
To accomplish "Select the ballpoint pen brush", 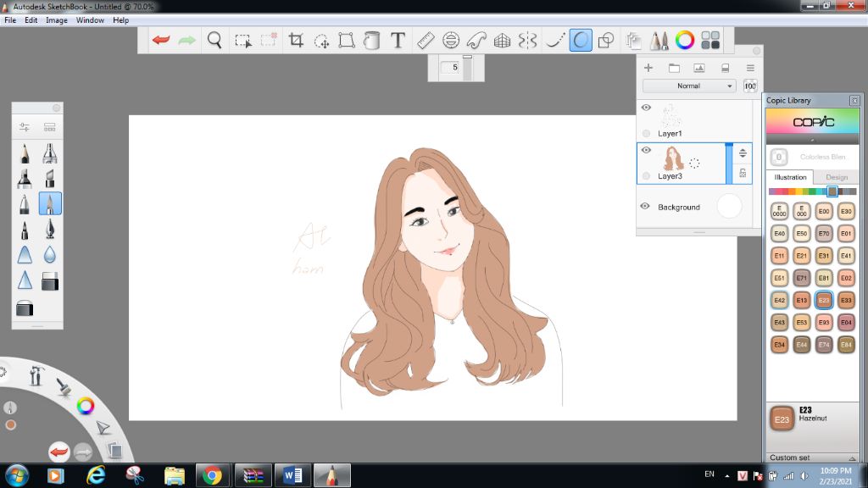I will [x=25, y=204].
